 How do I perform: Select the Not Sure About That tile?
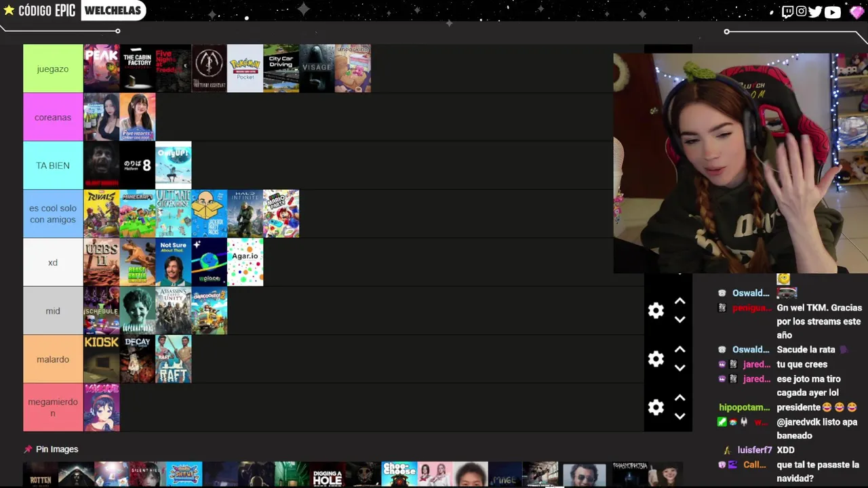174,262
